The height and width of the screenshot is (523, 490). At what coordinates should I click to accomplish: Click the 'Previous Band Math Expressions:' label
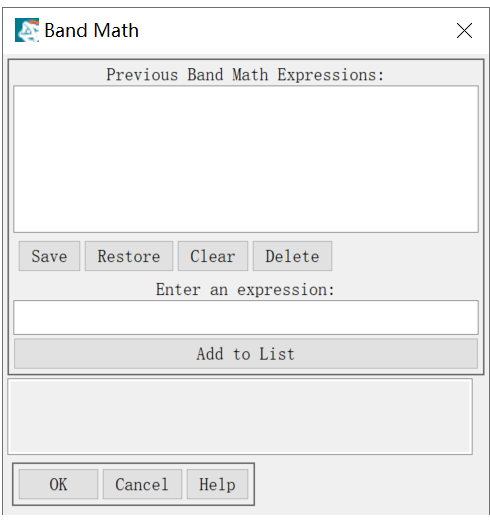pos(245,74)
